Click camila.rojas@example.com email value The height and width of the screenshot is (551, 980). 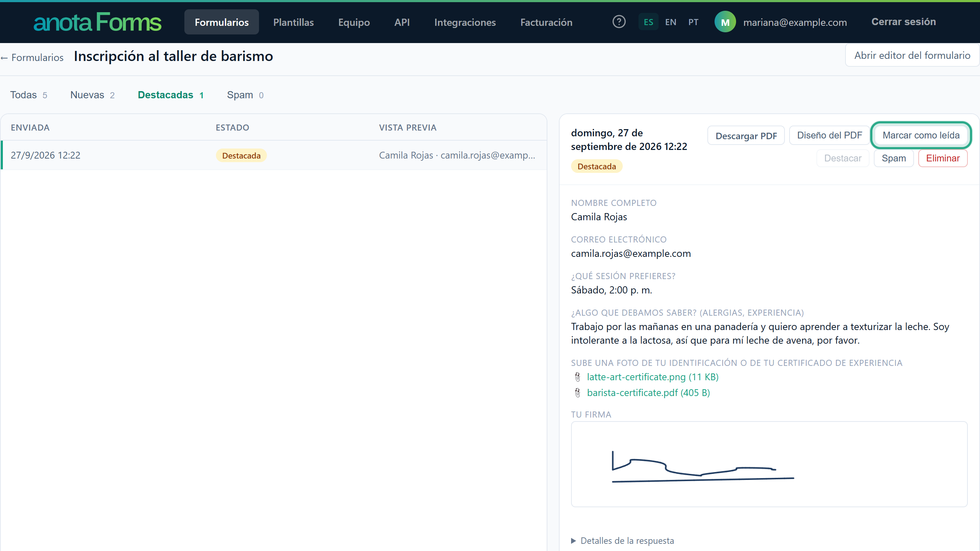click(x=631, y=253)
